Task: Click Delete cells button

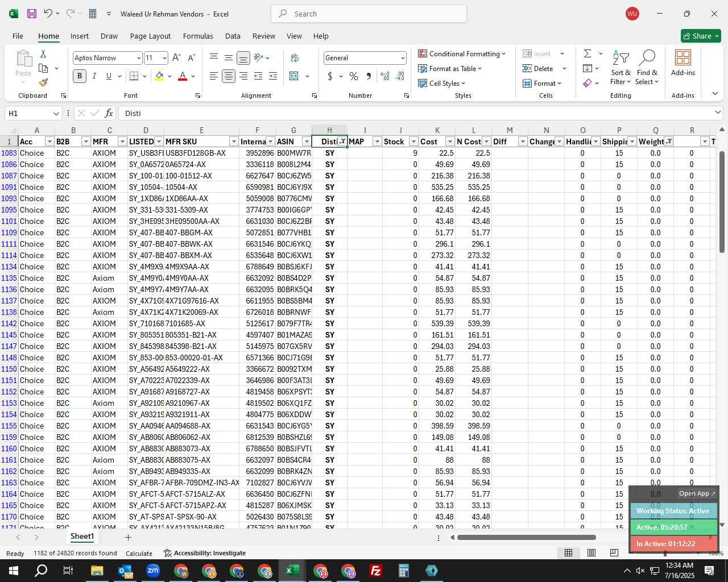Action: click(538, 68)
